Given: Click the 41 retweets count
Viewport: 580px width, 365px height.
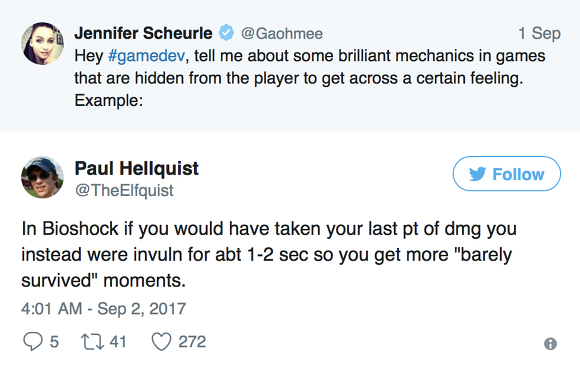Looking at the screenshot, I should [x=118, y=342].
